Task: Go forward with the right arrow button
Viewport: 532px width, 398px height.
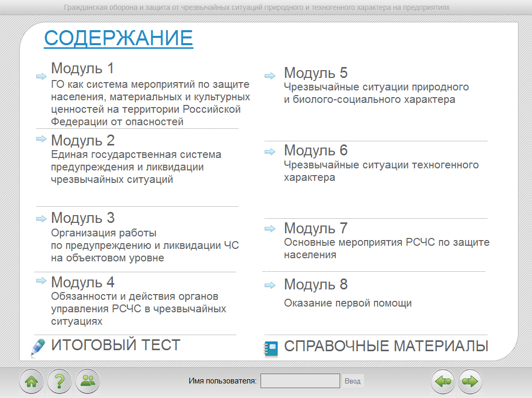Action: (471, 382)
